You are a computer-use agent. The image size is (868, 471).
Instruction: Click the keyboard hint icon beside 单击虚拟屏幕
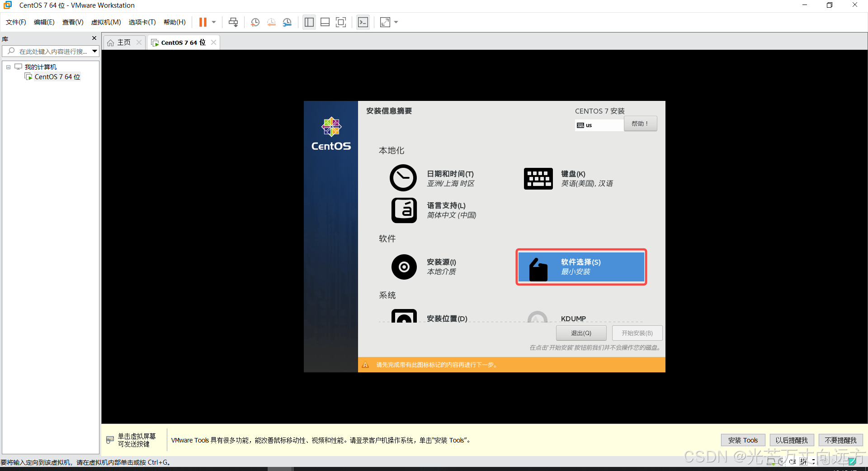pyautogui.click(x=110, y=440)
